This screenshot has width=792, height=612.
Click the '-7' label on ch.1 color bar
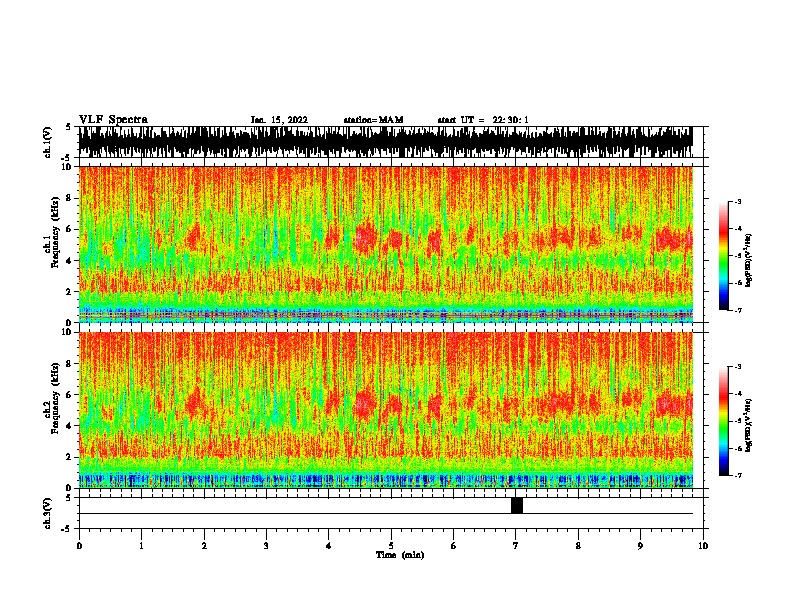[737, 310]
